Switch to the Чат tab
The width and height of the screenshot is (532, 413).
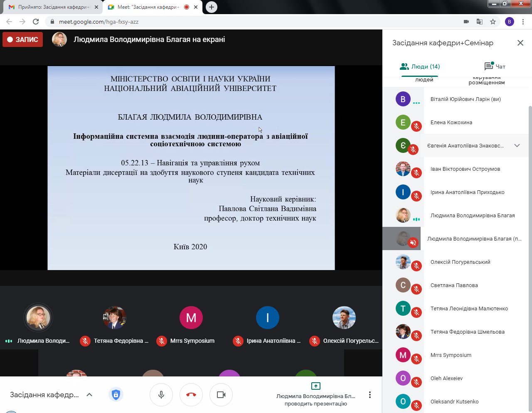(x=495, y=66)
